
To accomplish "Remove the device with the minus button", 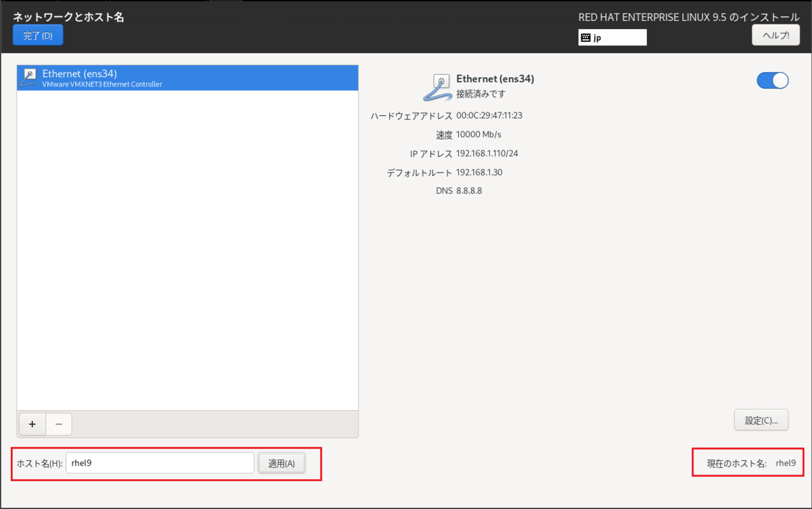I will click(59, 424).
